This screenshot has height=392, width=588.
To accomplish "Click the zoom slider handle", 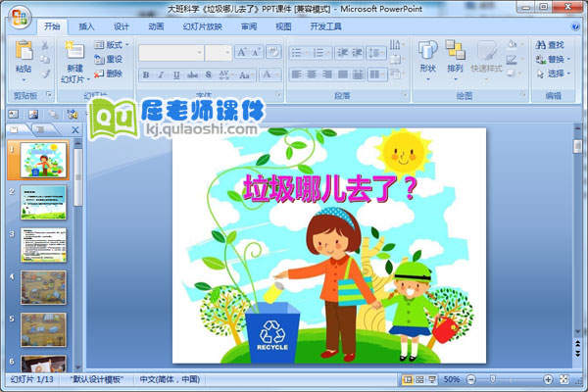I will tap(493, 379).
